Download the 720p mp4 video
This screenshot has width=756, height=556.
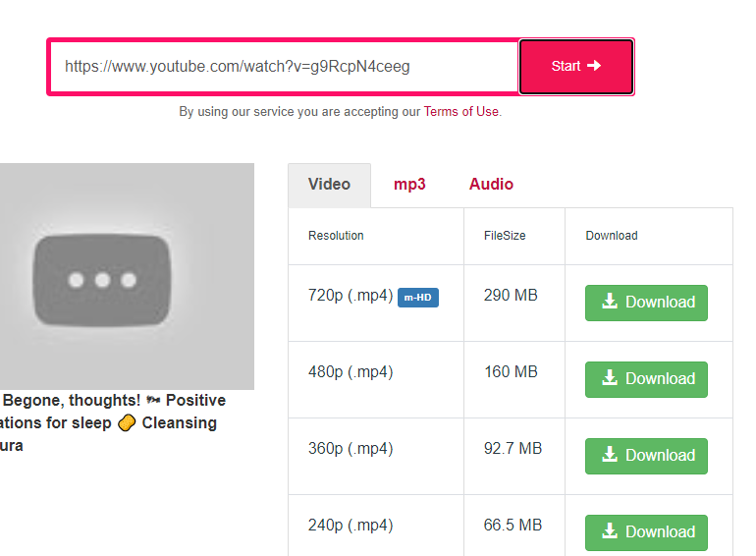(646, 303)
